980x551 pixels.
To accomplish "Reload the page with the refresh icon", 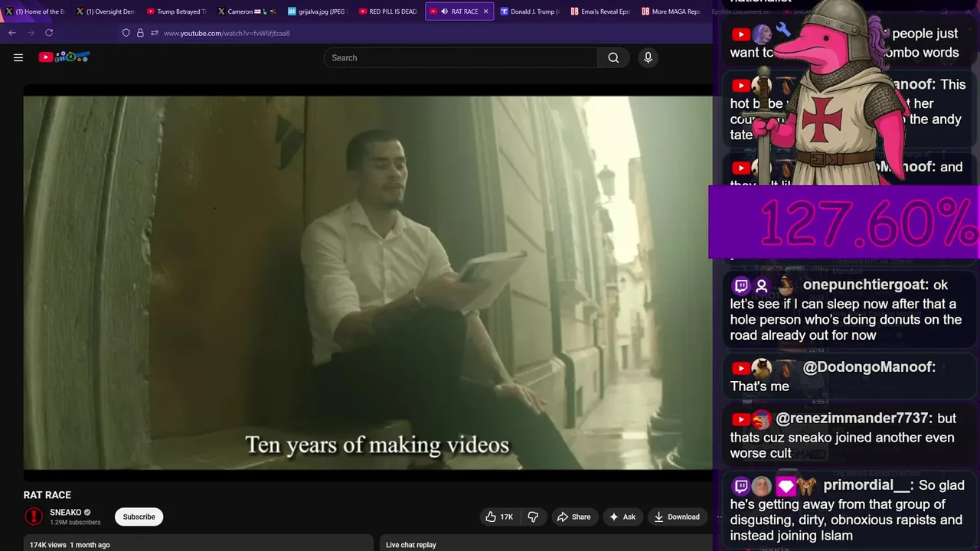I will pos(49,33).
